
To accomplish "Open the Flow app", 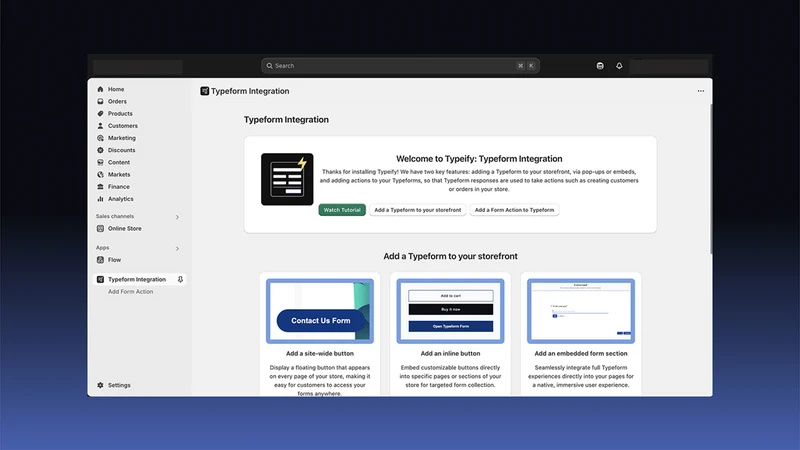I will (114, 260).
